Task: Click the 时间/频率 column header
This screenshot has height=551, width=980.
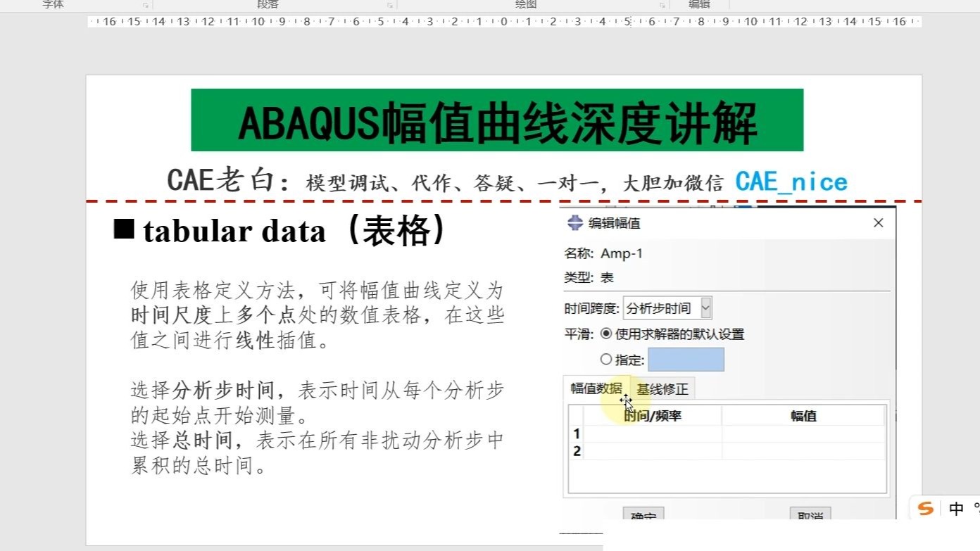Action: 653,416
